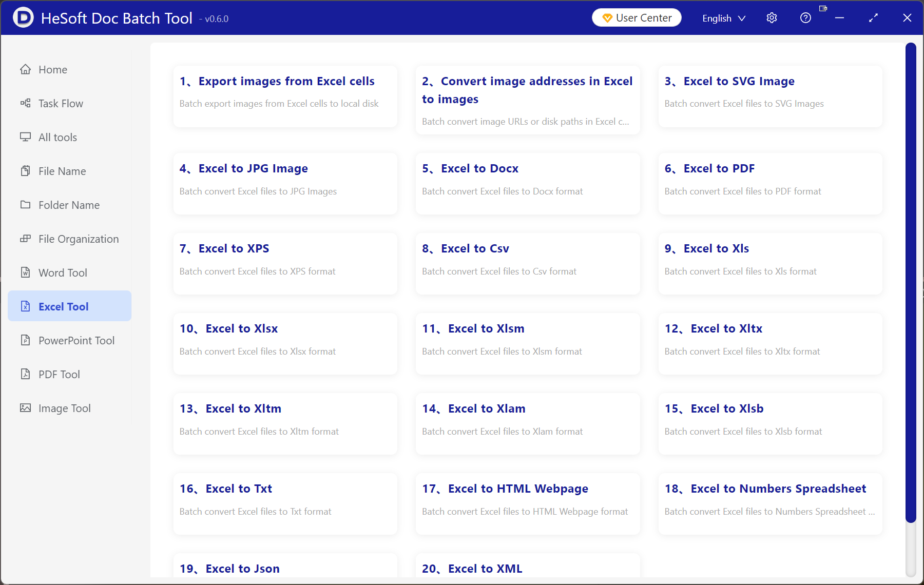The image size is (924, 585).
Task: Open Excel to Docx tool
Action: point(528,184)
